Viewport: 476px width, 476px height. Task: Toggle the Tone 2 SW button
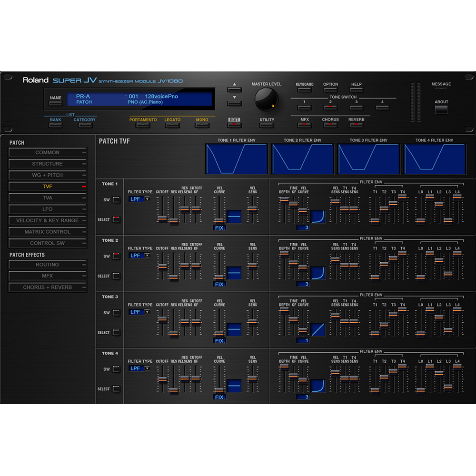(x=116, y=256)
